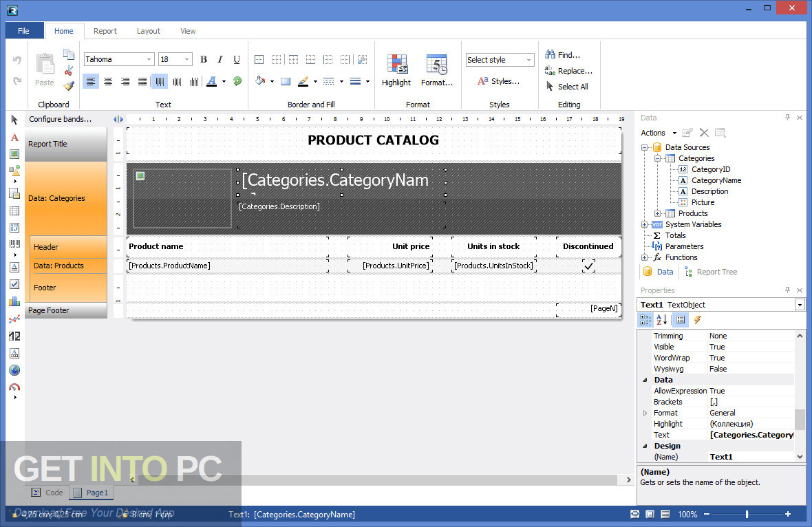Open the font size dropdown

pos(187,60)
